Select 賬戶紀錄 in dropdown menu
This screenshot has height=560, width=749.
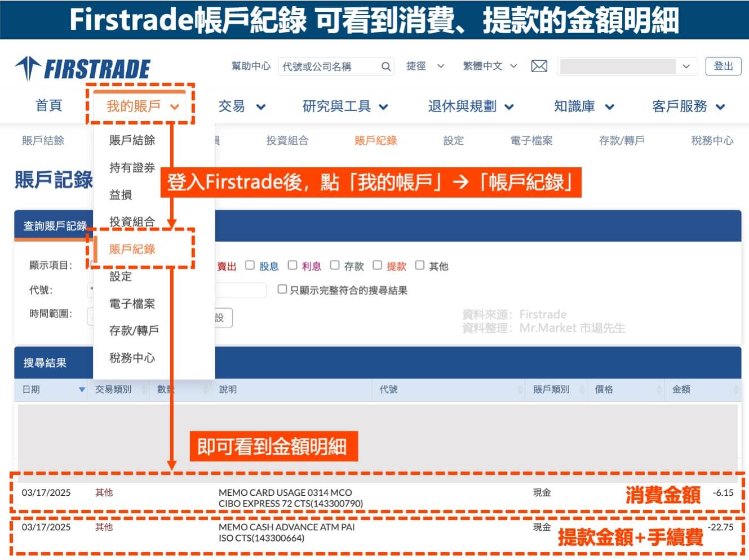click(x=132, y=249)
